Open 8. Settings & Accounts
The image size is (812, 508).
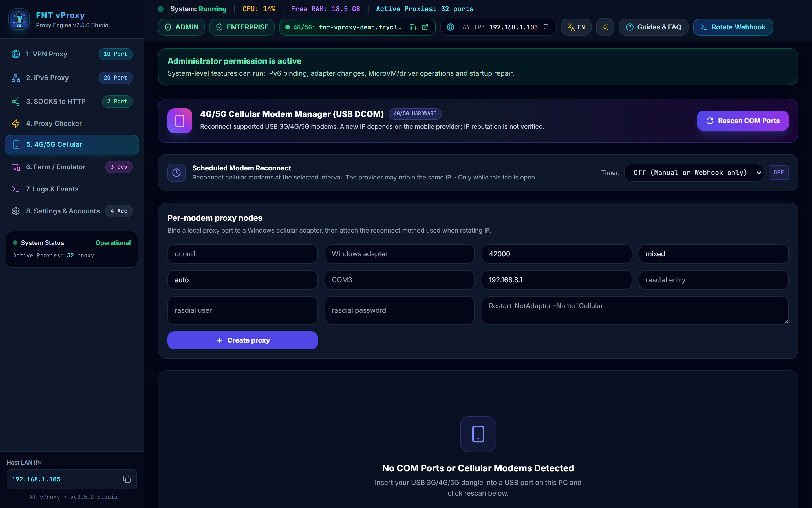[x=72, y=211]
